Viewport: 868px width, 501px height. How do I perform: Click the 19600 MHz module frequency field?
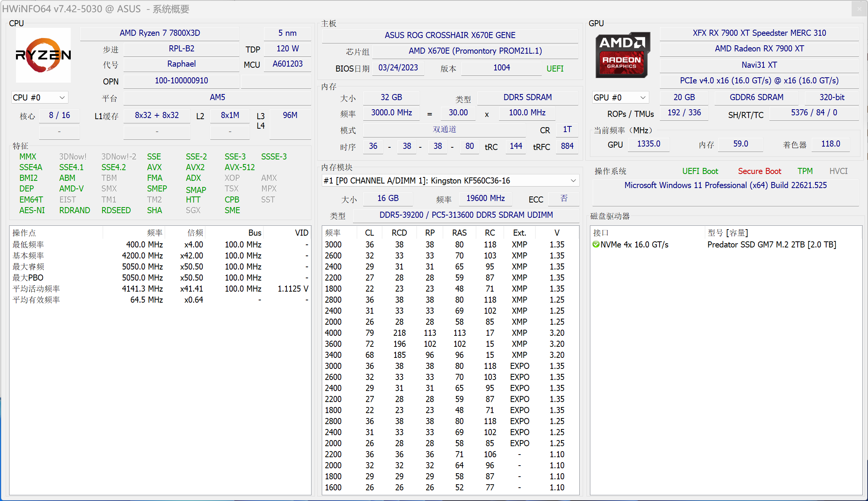tap(485, 198)
